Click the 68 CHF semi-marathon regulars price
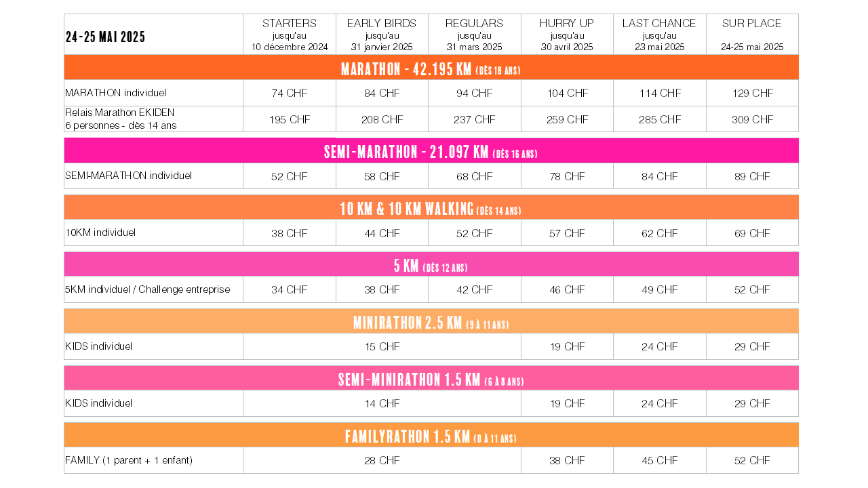 474,176
